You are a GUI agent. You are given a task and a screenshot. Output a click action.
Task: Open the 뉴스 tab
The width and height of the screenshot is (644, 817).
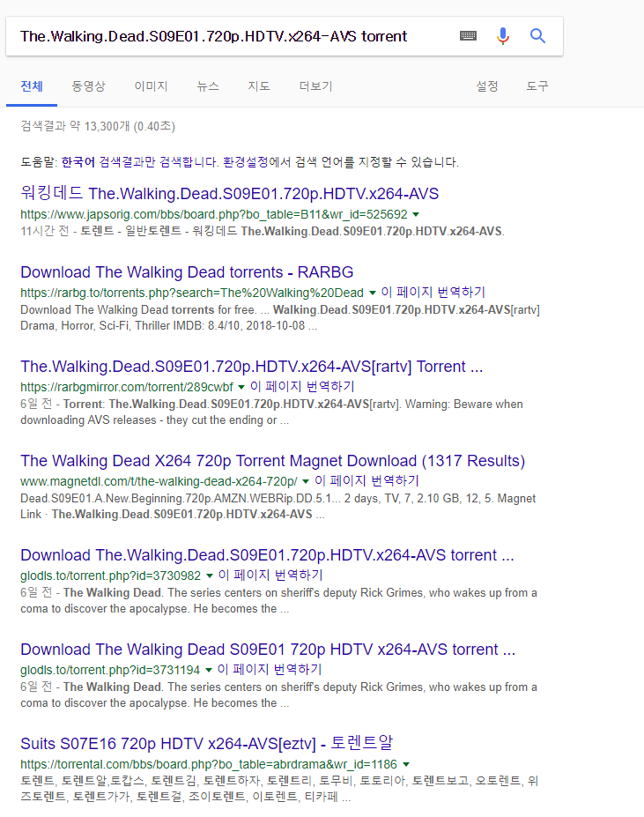[x=207, y=86]
